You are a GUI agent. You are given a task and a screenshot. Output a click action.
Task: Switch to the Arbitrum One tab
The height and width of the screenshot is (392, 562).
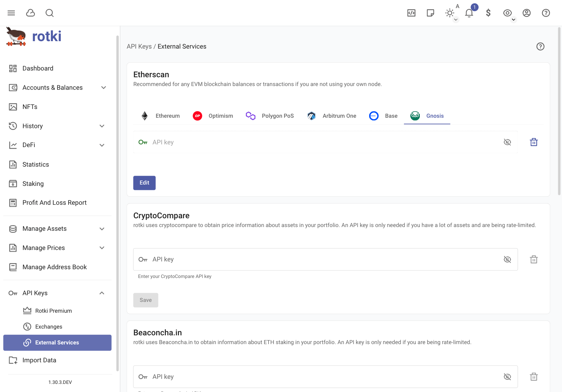(332, 116)
